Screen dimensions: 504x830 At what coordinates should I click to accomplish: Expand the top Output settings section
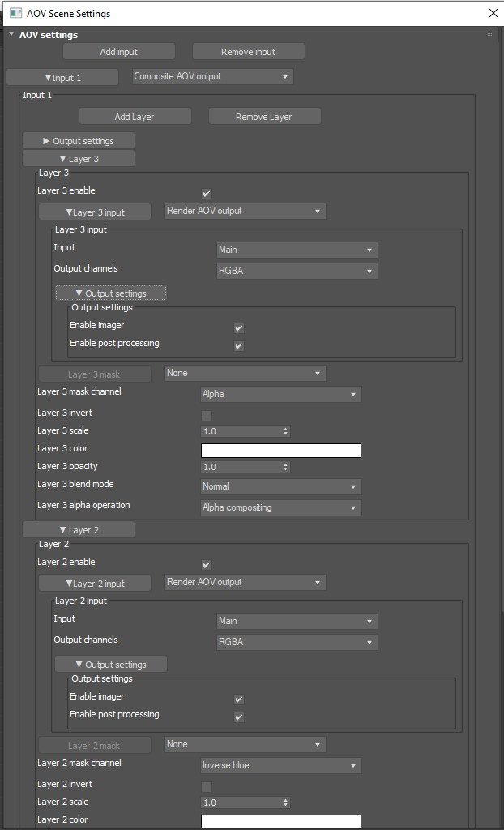point(79,141)
